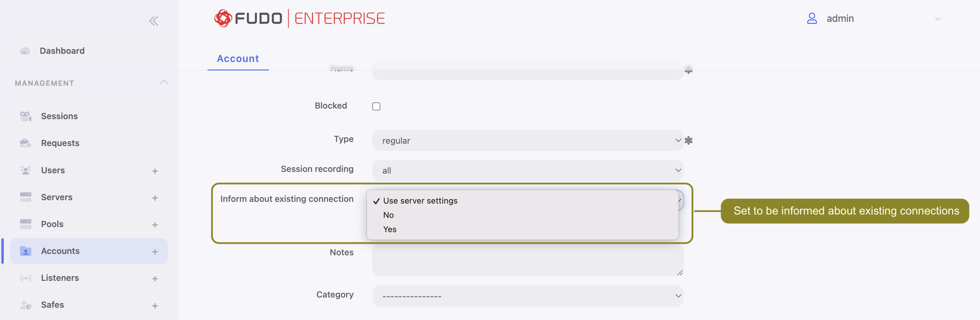
Task: Switch to the Account tab
Action: [238, 59]
